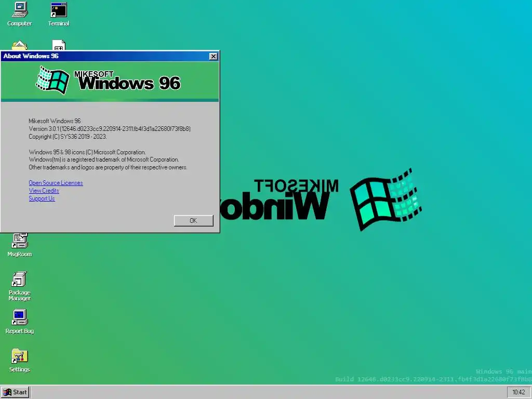Open the Open Source Licenses link
Screen dimensions: 532x399
pos(56,183)
